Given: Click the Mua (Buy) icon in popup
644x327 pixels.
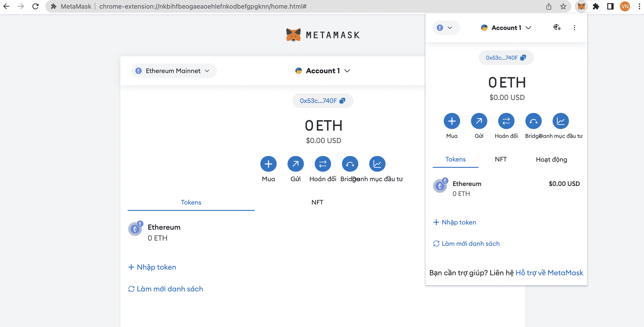Looking at the screenshot, I should tap(451, 121).
